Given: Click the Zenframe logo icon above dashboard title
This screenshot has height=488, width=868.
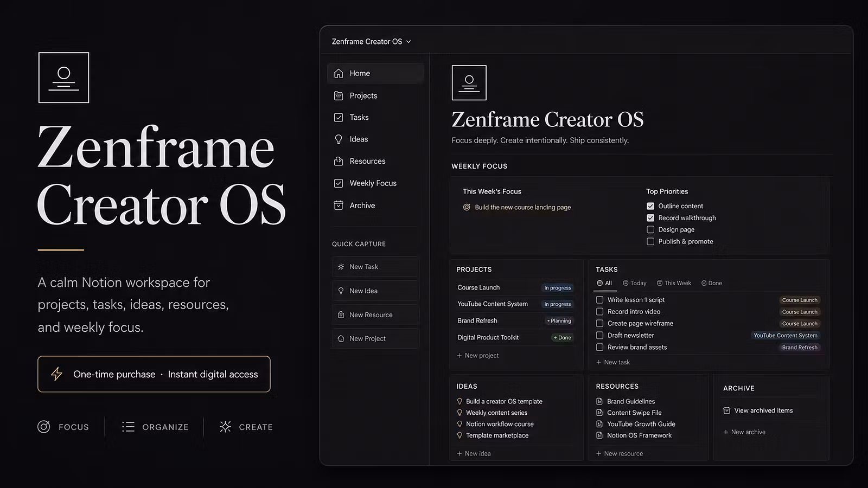Looking at the screenshot, I should (469, 83).
